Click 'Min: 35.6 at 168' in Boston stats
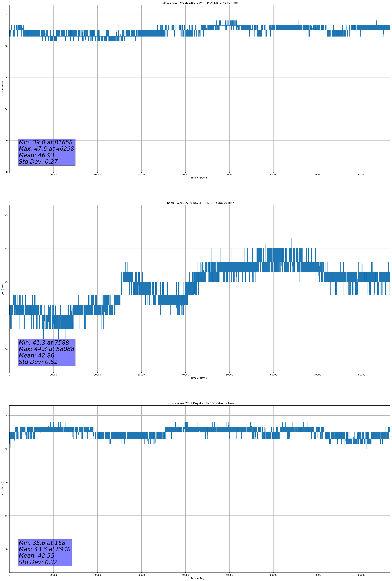The image size is (392, 581). click(x=42, y=543)
